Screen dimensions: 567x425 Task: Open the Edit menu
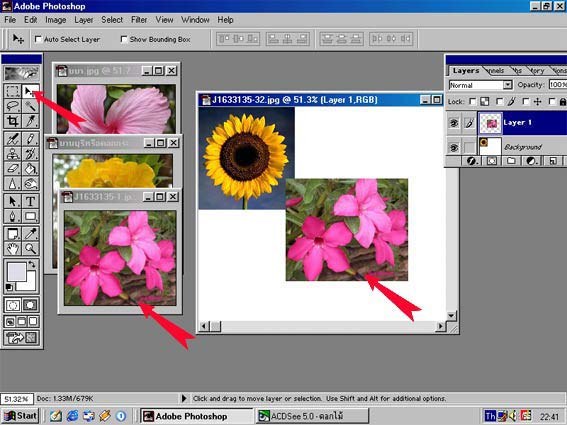click(x=31, y=20)
